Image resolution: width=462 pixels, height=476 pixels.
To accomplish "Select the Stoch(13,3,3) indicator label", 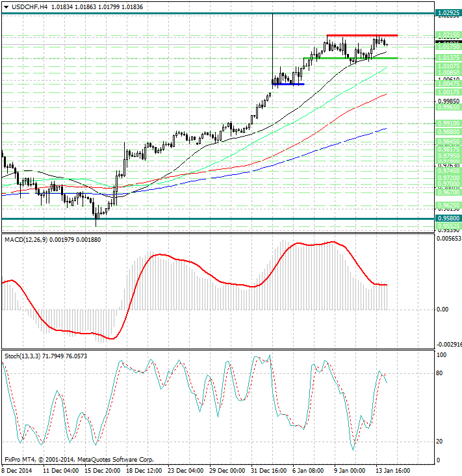I will (x=26, y=356).
